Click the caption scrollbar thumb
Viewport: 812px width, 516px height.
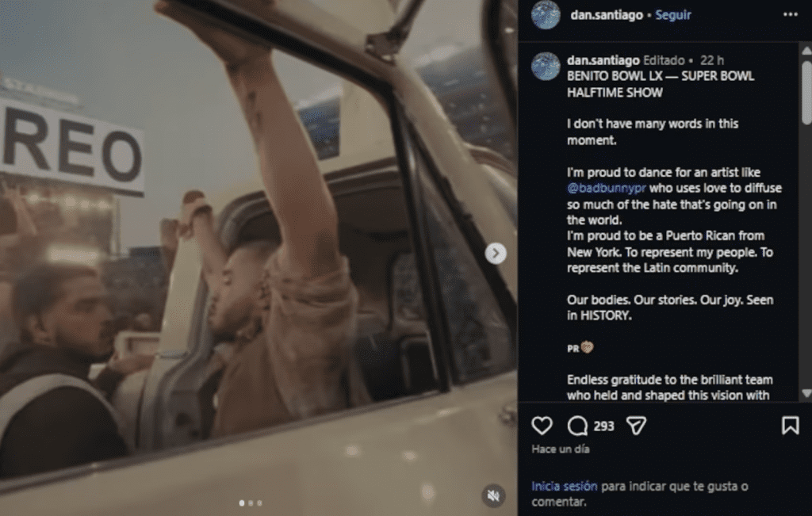click(806, 92)
